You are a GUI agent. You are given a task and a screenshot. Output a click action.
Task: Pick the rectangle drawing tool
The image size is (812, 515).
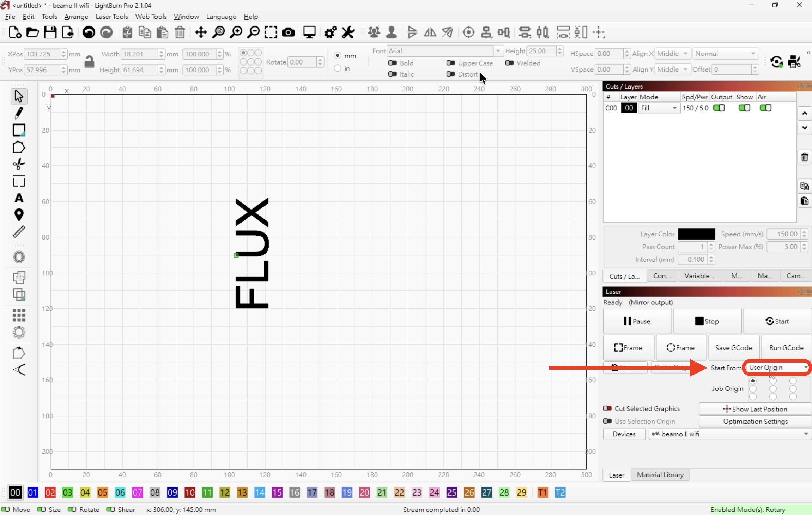point(19,130)
